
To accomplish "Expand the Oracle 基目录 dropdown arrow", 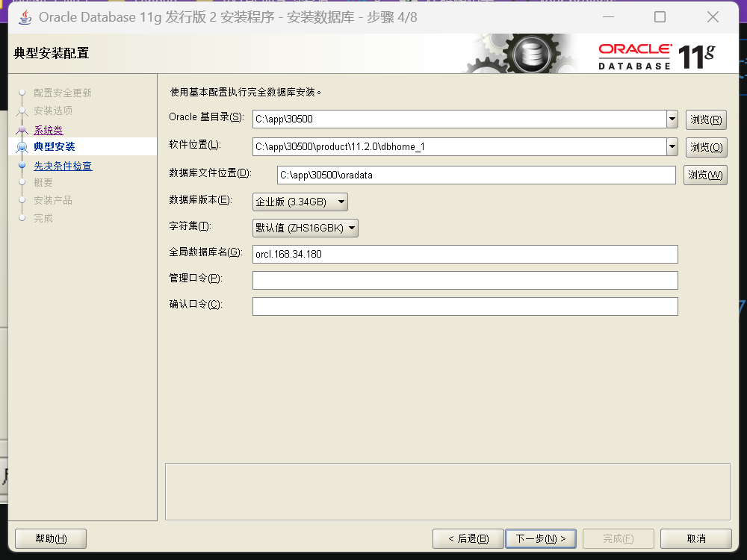I will [672, 119].
